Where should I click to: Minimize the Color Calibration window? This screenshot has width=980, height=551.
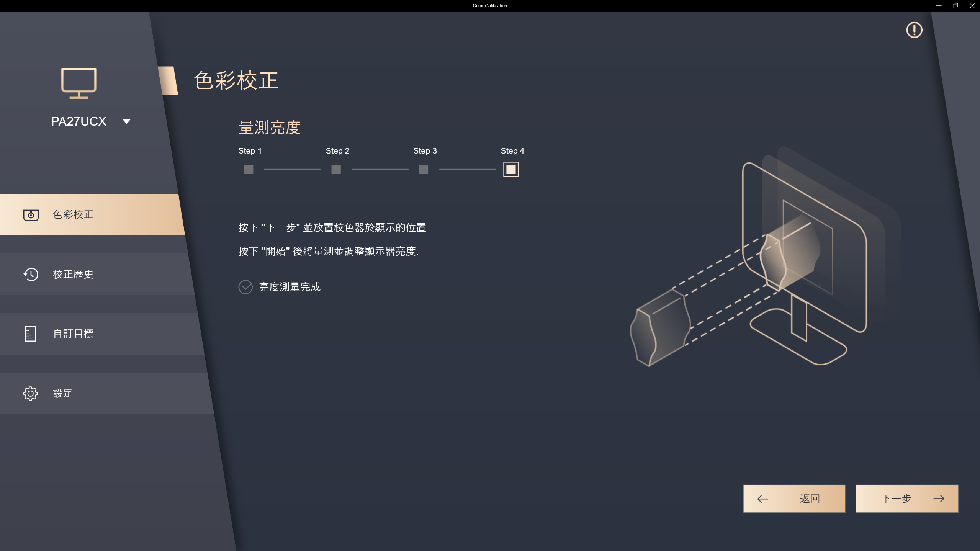938,6
